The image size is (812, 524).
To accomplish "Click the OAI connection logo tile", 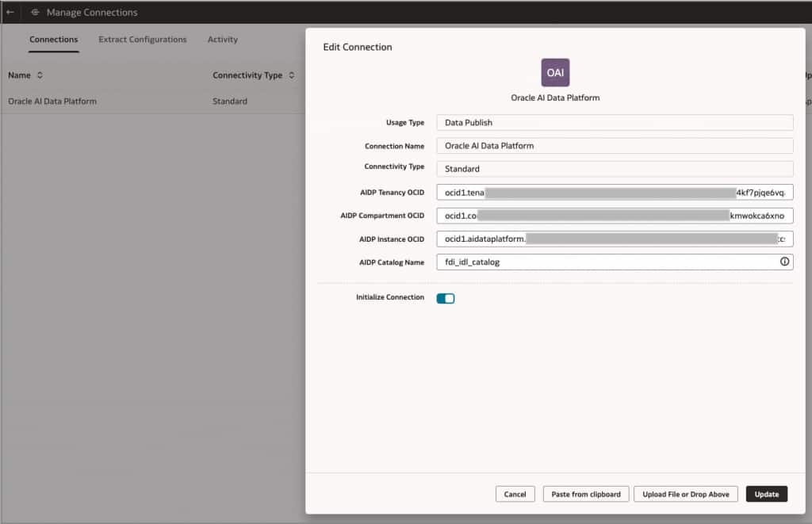I will pyautogui.click(x=555, y=72).
